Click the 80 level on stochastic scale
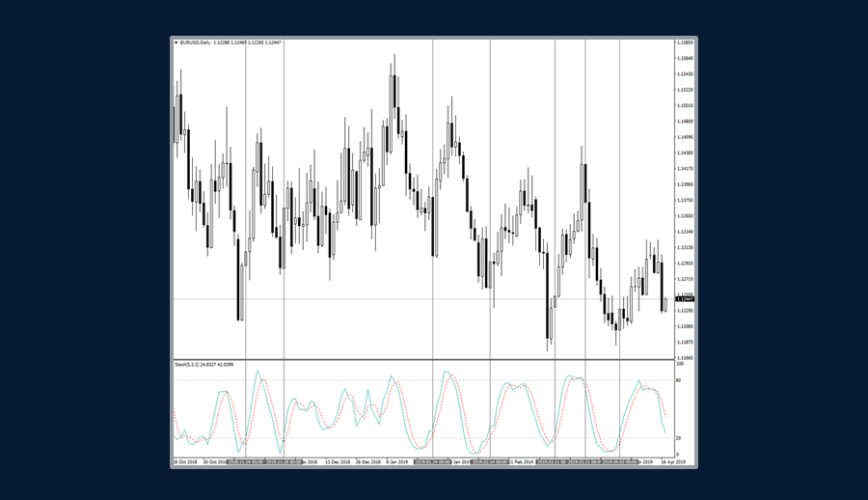This screenshot has width=868, height=500. coord(679,380)
